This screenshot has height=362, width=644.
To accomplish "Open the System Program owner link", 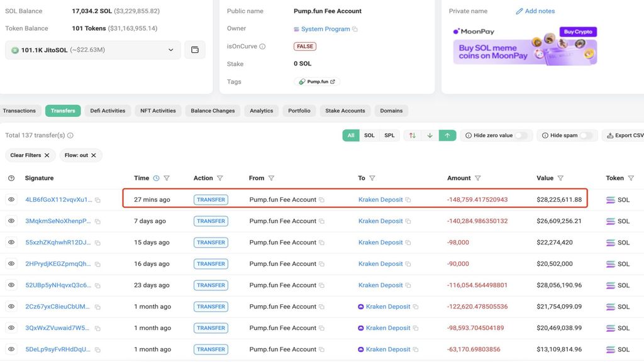I will [x=325, y=29].
